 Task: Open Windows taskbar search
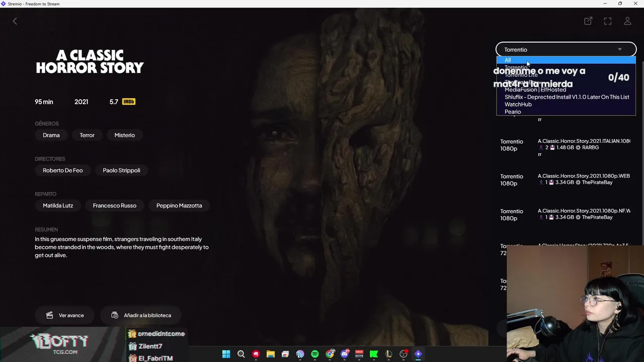point(241,354)
